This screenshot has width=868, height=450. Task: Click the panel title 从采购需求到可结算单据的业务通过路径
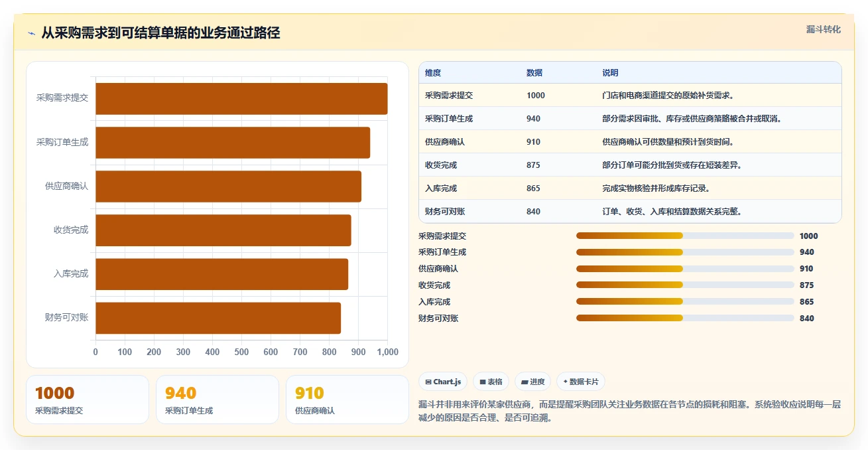(x=160, y=33)
